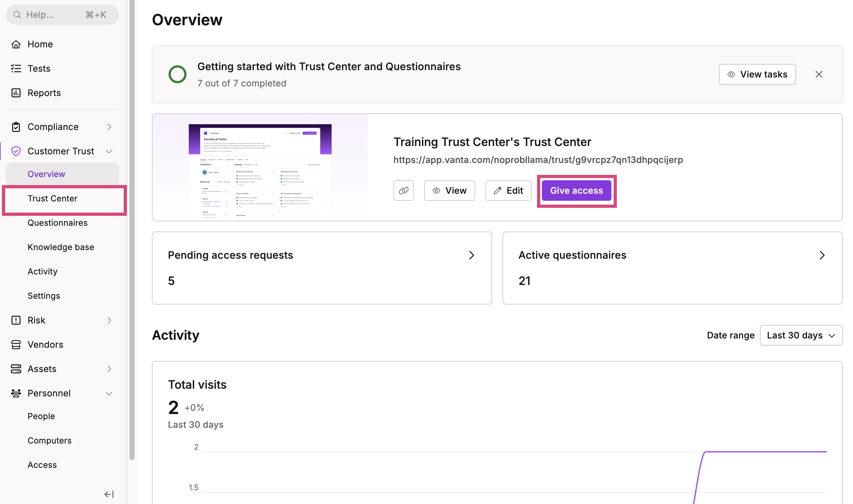Click the Personnel people icon
The width and height of the screenshot is (853, 504).
click(16, 393)
